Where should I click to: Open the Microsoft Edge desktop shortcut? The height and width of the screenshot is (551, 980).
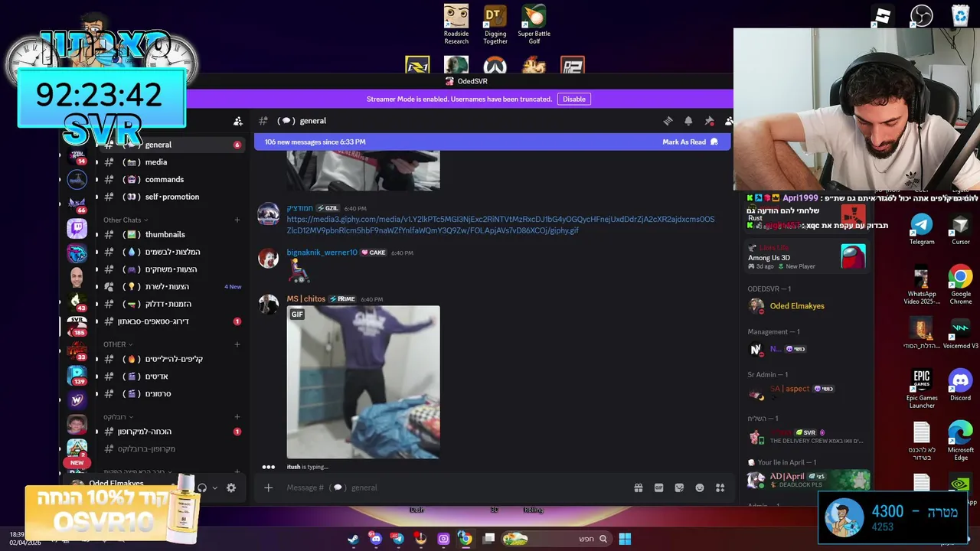(x=961, y=441)
